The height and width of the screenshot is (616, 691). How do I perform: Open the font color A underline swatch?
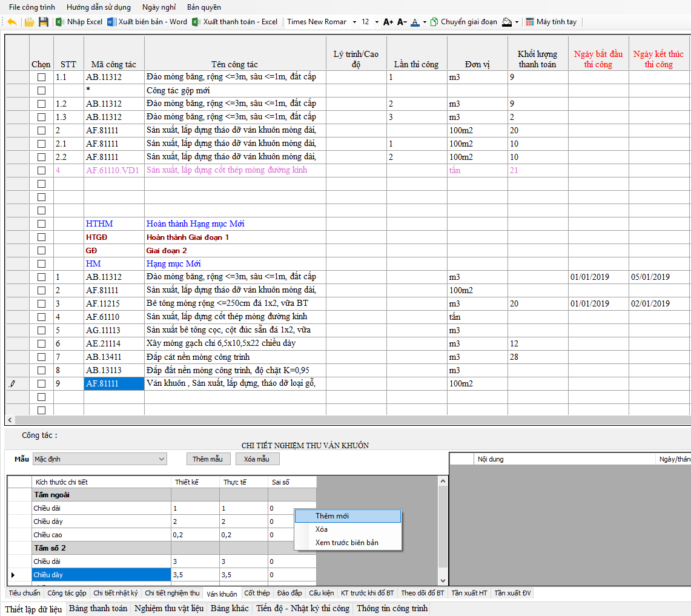point(415,22)
